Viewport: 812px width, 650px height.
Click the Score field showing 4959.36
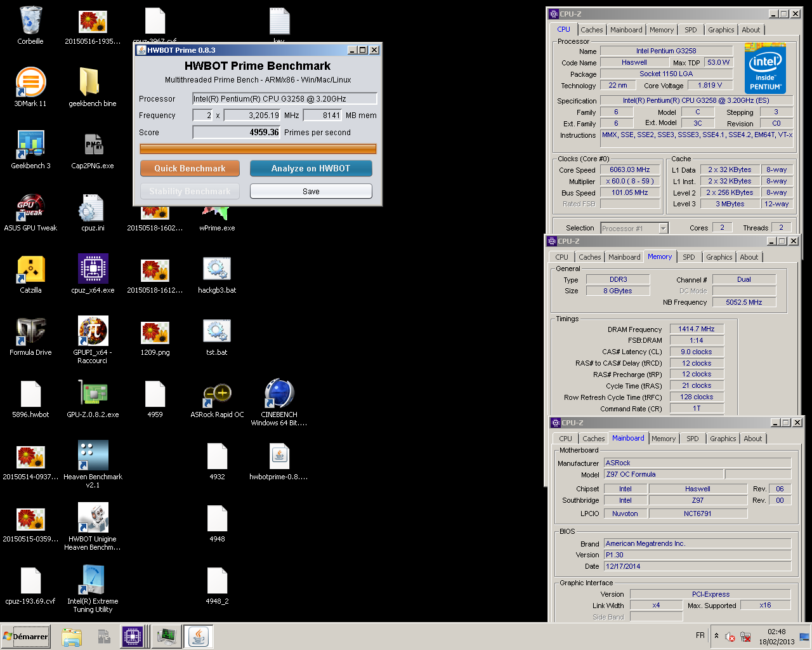(x=236, y=132)
